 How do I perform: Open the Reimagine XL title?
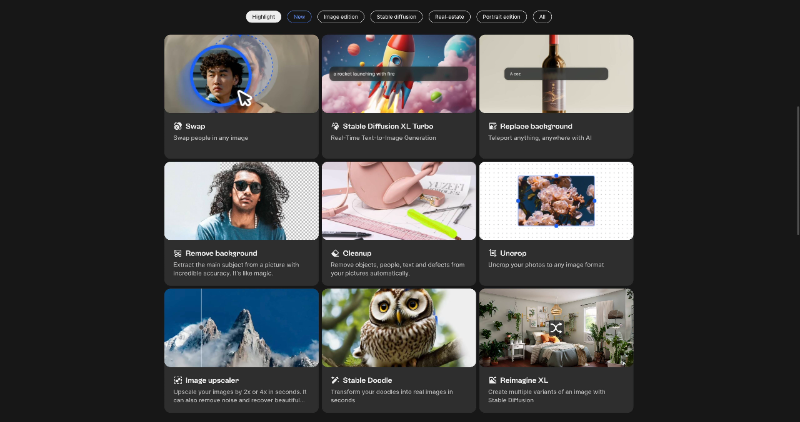[524, 380]
